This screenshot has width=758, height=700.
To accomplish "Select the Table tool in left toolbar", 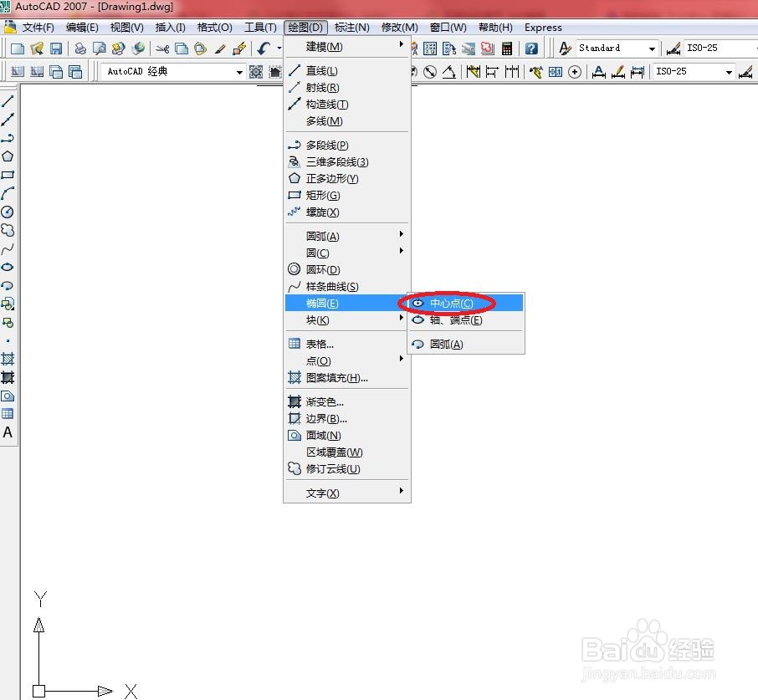I will (x=8, y=414).
